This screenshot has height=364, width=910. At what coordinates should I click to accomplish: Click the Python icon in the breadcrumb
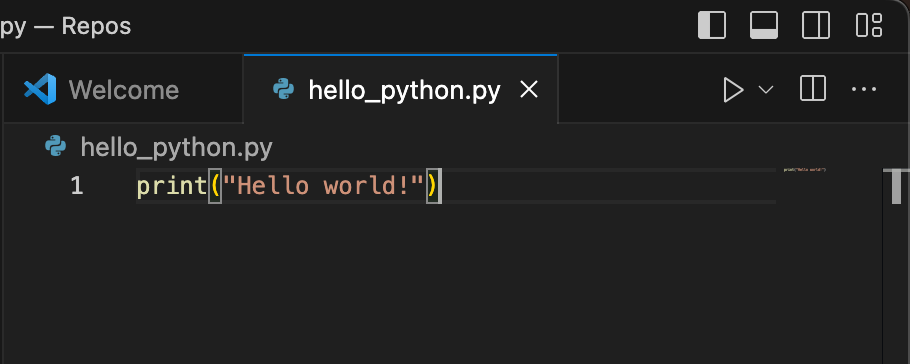click(x=56, y=146)
